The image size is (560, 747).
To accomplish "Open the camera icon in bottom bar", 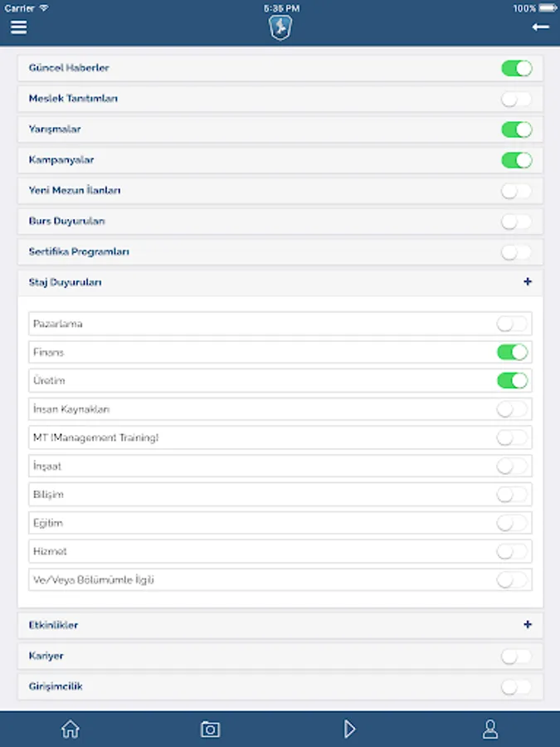I will 210,729.
